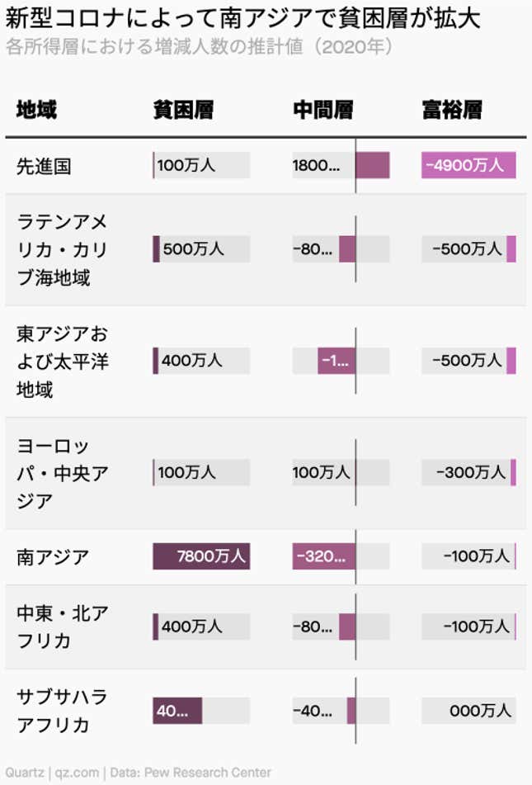Click the 400万人 poverty bar for 東アジア
Viewport: 532px width, 785px height.
201,361
